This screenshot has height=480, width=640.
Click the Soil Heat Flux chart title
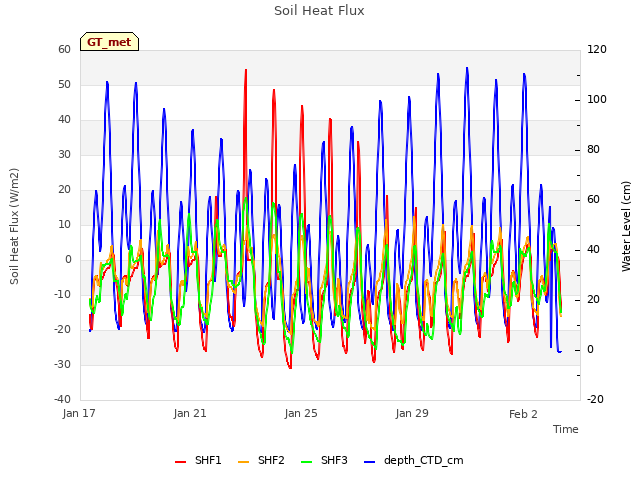(x=319, y=11)
